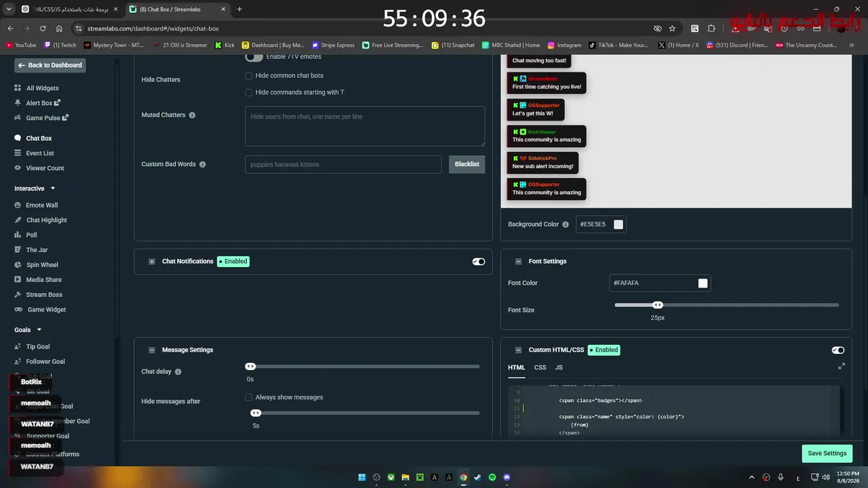Focus the Muted Chatters text area
The height and width of the screenshot is (488, 868).
coord(365,126)
